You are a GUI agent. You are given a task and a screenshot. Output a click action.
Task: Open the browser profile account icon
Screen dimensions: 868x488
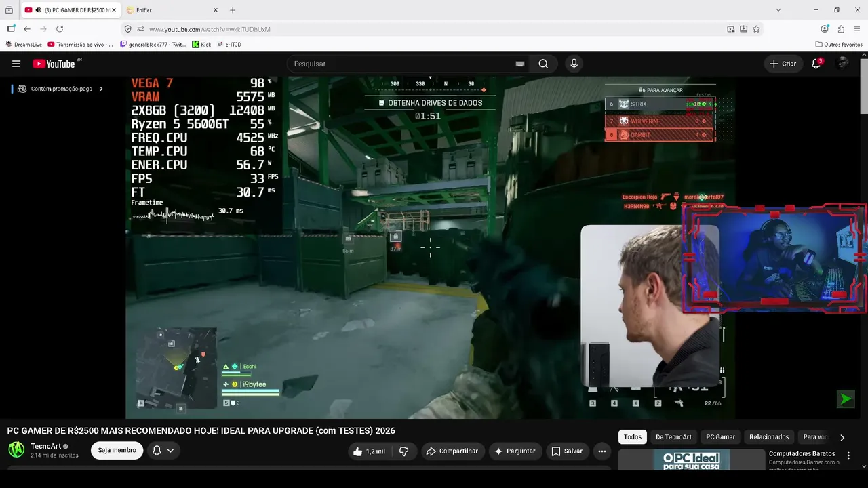click(825, 29)
